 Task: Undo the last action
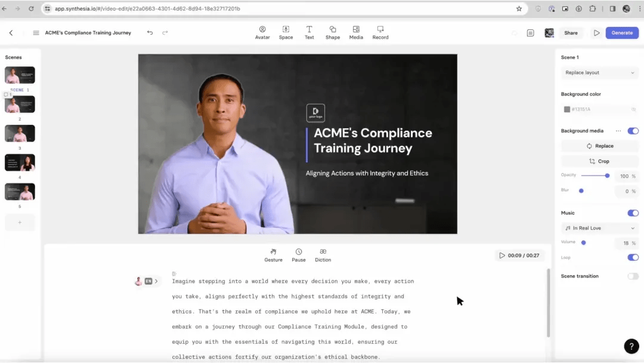pyautogui.click(x=150, y=32)
